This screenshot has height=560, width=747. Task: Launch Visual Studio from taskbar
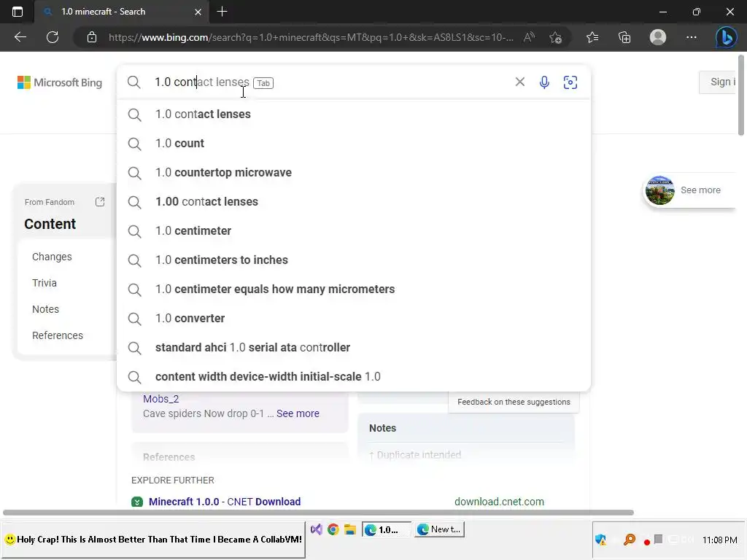[x=317, y=529]
